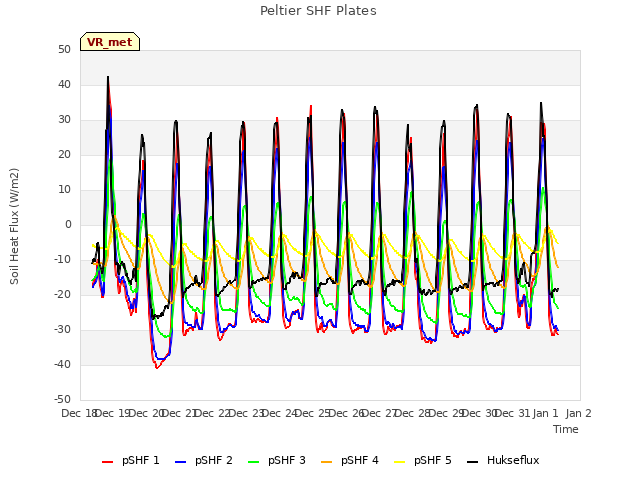Image resolution: width=640 pixels, height=480 pixels.
Task: Click the y-axis tick label 0
Action: tap(68, 225)
